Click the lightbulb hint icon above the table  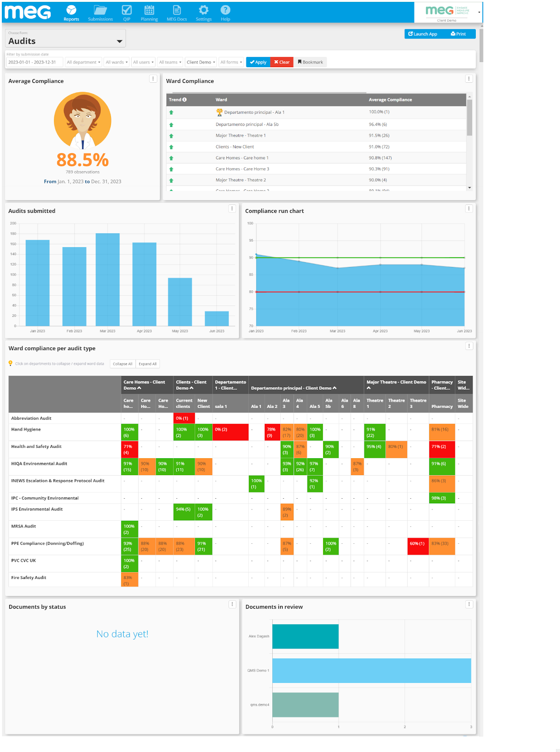10,363
